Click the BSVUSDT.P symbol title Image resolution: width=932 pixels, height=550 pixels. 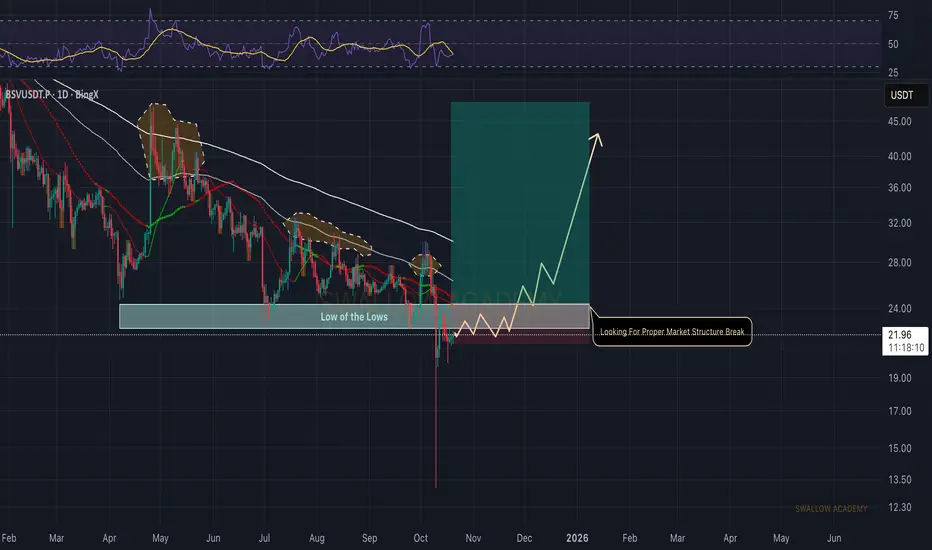point(52,95)
